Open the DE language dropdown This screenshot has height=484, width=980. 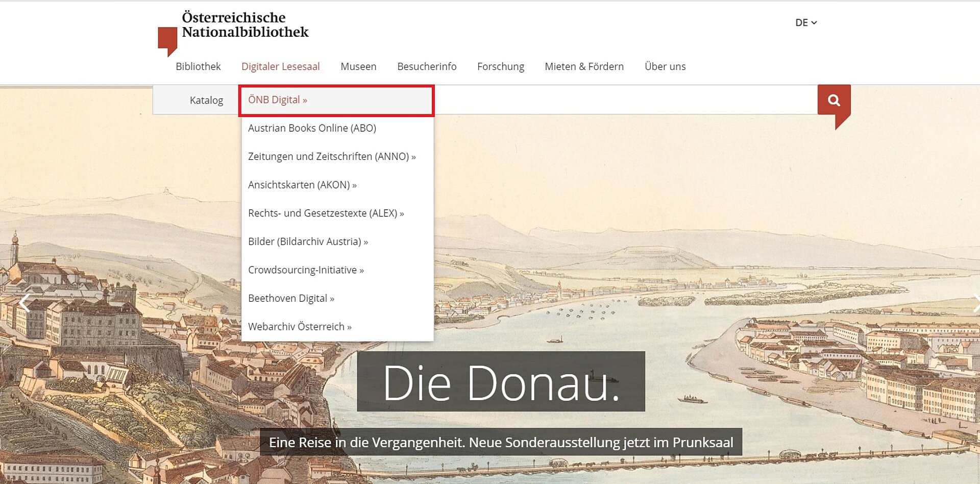(806, 22)
